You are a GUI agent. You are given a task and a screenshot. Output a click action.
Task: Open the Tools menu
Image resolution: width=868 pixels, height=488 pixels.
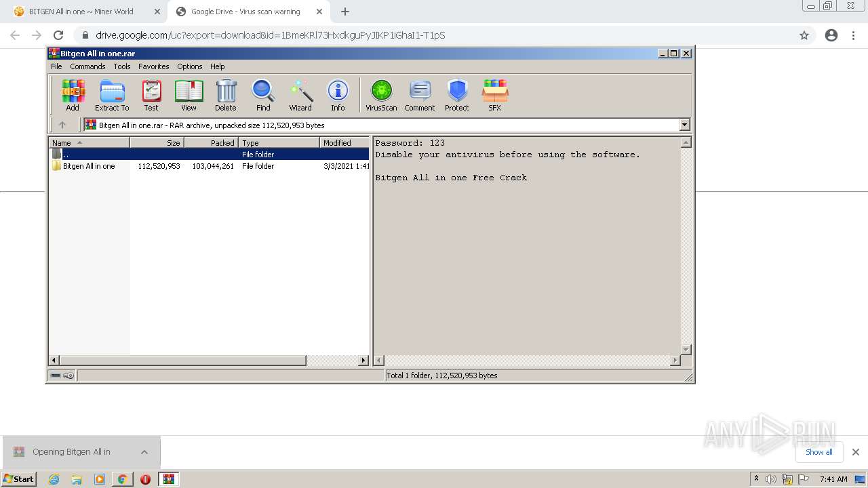122,66
